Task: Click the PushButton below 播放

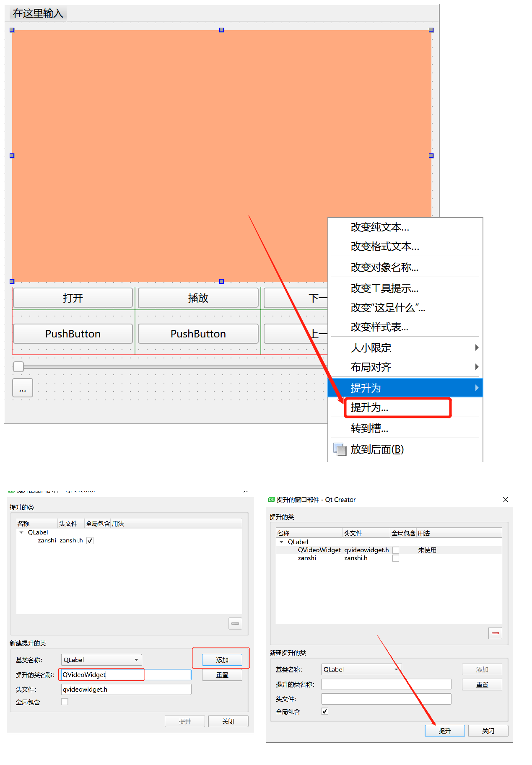Action: click(x=198, y=334)
